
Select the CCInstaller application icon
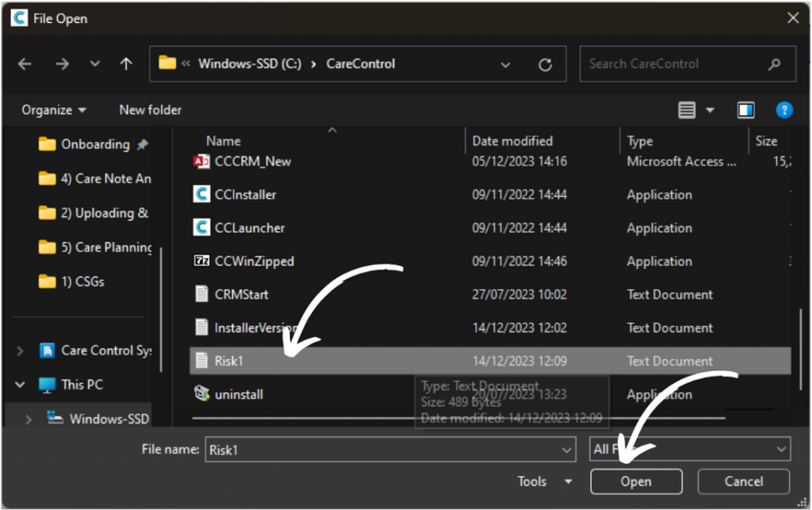pos(201,194)
